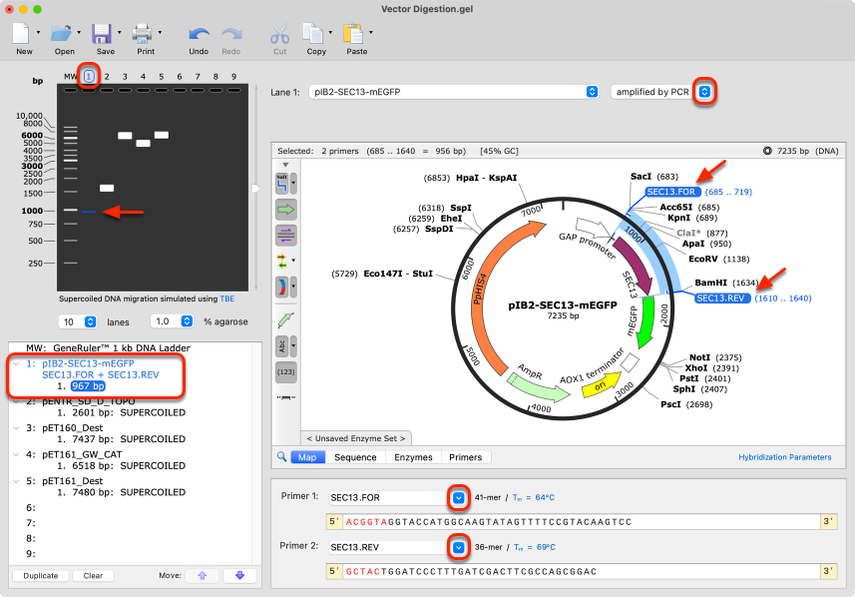
Task: Adjust the % agarose stepper
Action: coord(186,321)
